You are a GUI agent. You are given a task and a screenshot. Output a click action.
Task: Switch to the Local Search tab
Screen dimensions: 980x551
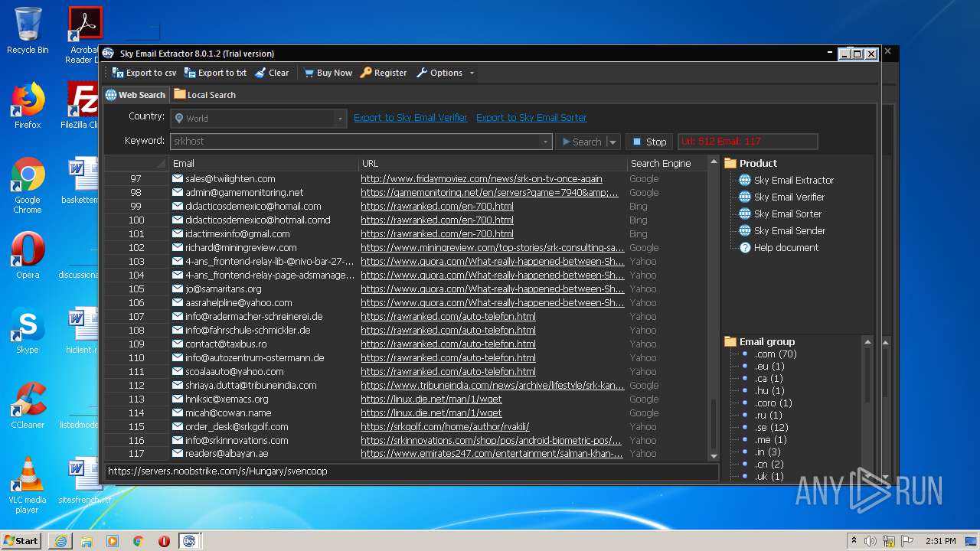(x=204, y=95)
